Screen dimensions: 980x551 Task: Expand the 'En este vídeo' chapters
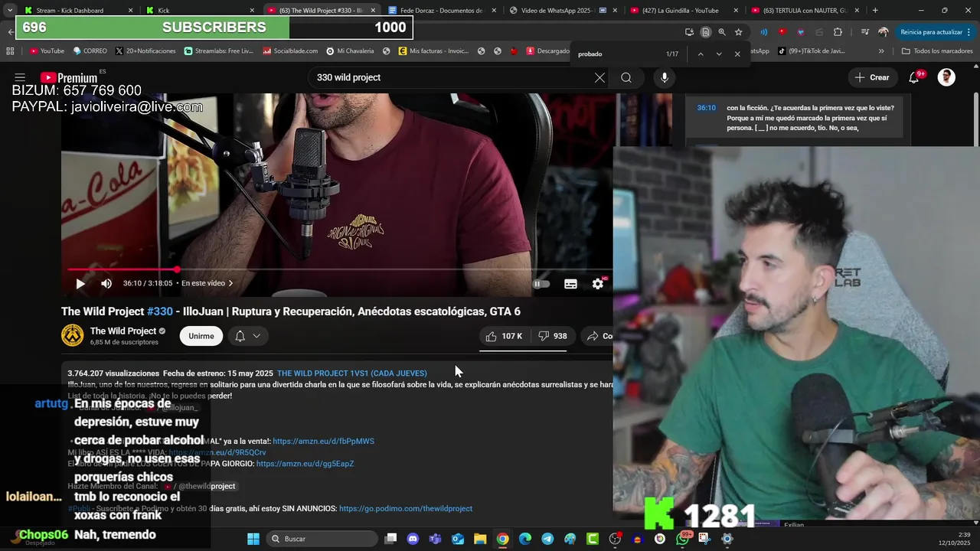click(207, 283)
